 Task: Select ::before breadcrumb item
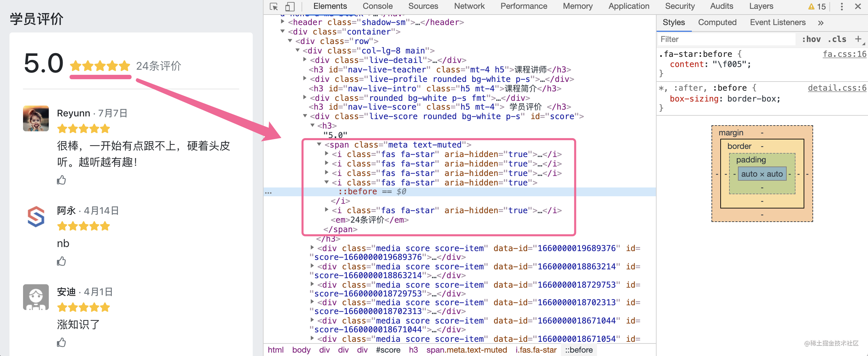pyautogui.click(x=579, y=350)
